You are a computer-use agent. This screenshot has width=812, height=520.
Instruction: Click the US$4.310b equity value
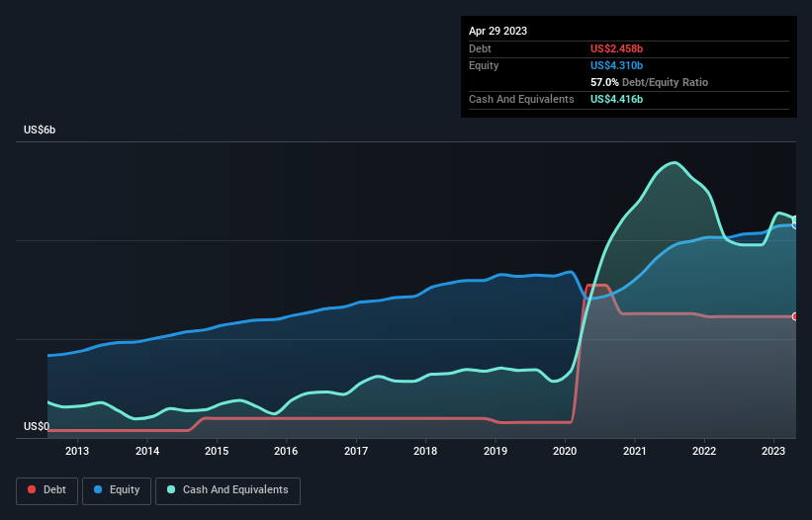[x=616, y=65]
